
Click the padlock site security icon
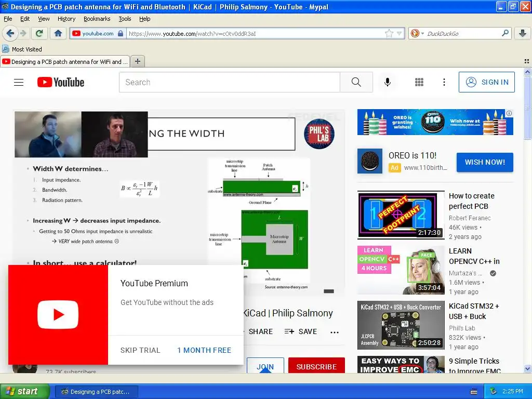[x=121, y=34]
